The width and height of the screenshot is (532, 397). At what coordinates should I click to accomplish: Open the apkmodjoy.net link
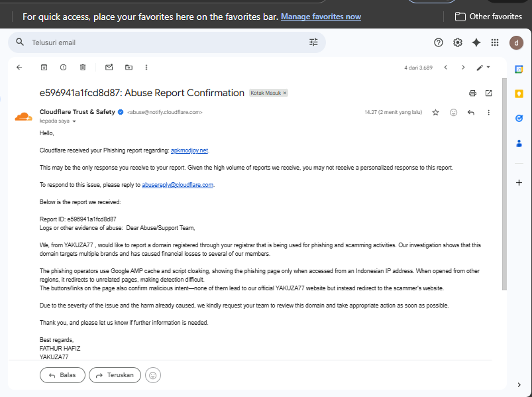point(189,150)
